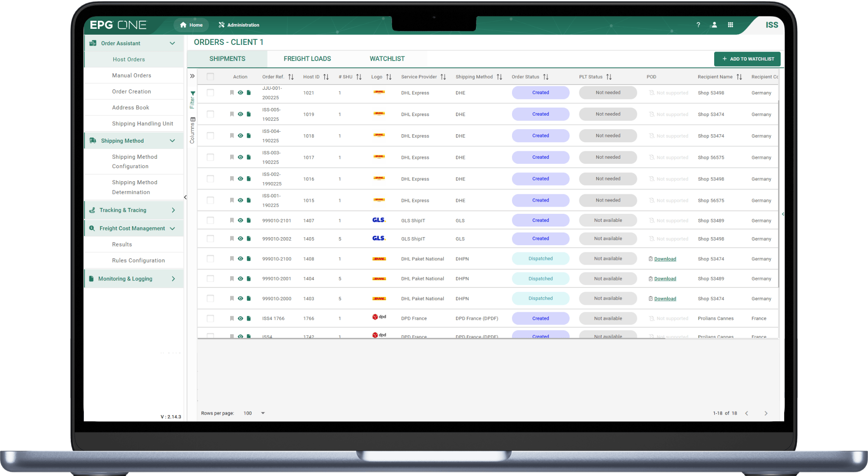The image size is (868, 476).
Task: Select all rows with header checkbox
Action: coord(210,77)
